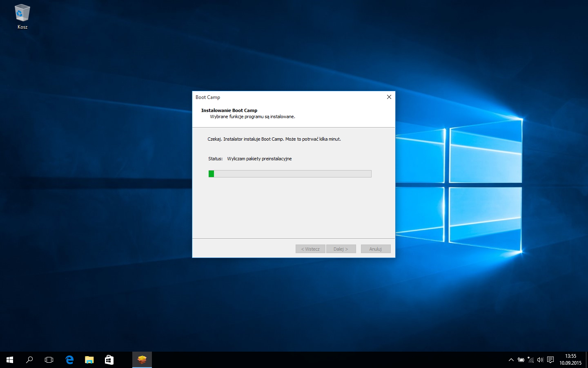The width and height of the screenshot is (588, 368).
Task: Check the battery power tray icon
Action: point(521,360)
